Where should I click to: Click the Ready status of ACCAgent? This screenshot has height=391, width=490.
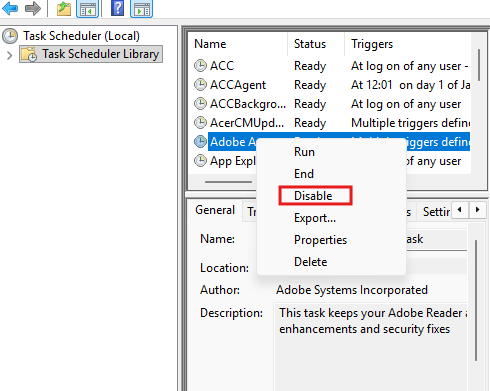click(310, 85)
